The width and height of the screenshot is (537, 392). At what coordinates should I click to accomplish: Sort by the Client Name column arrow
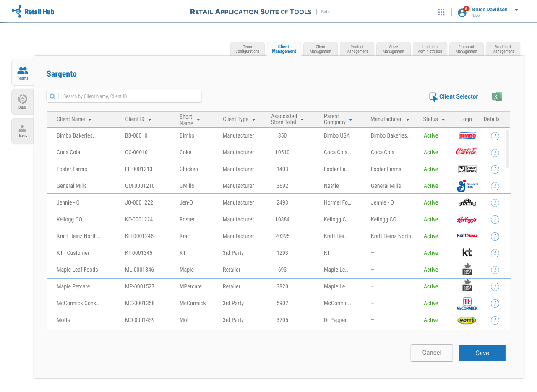(x=90, y=120)
